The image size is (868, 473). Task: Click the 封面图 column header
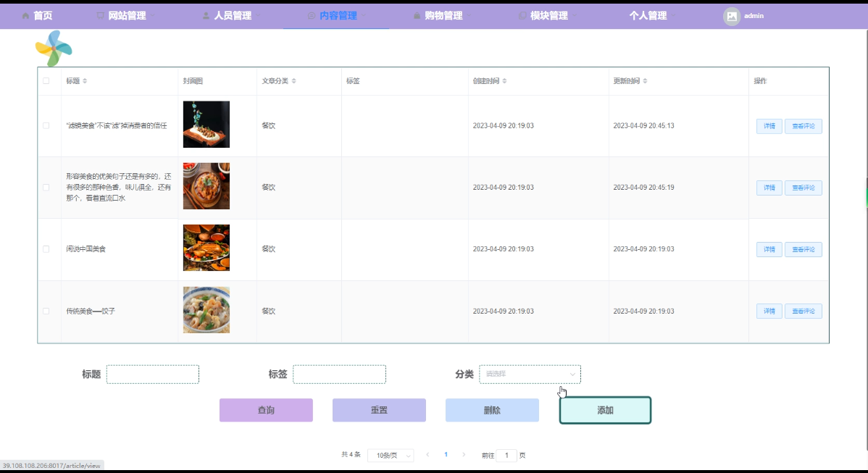(193, 81)
